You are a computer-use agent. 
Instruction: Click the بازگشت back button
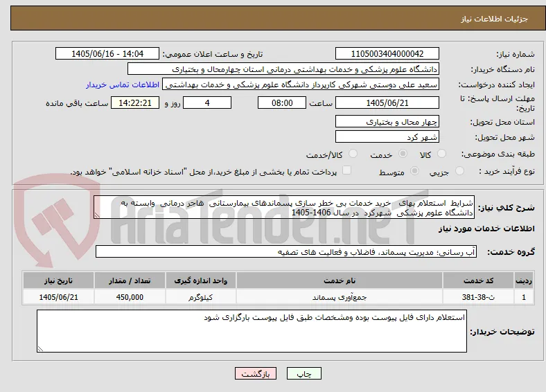tap(256, 373)
